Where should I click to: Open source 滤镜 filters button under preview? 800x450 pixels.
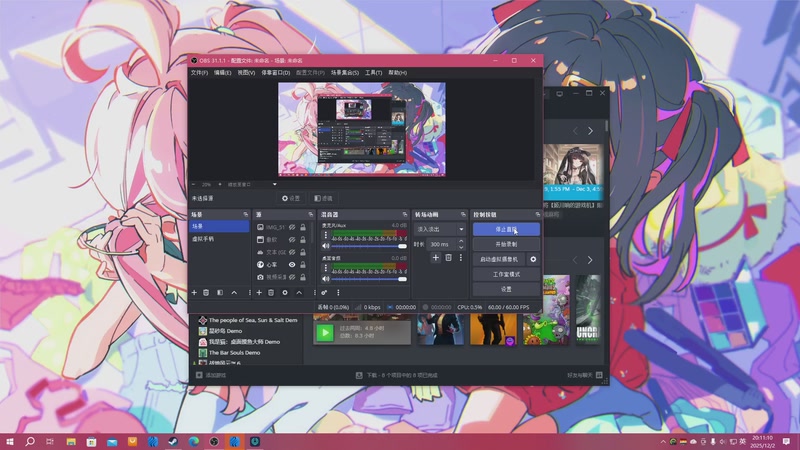click(x=323, y=198)
